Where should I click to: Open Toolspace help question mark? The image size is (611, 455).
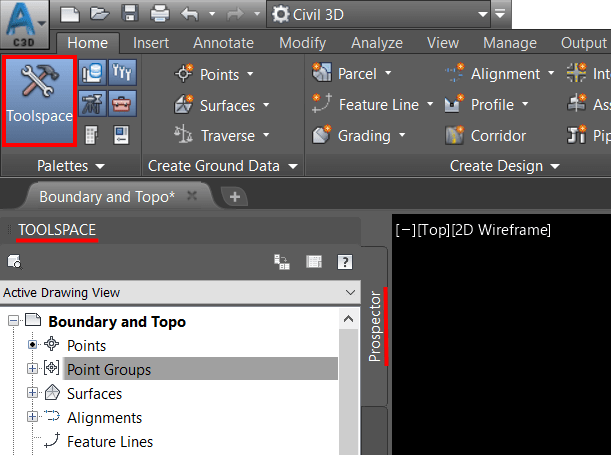click(345, 262)
